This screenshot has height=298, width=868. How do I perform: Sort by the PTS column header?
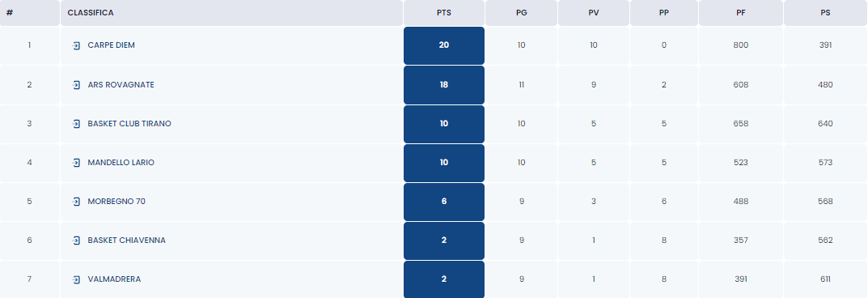pos(444,13)
